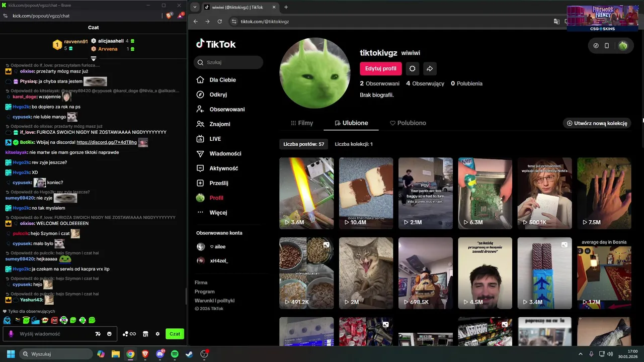Click the Firma footer link
644x362 pixels.
point(201,283)
